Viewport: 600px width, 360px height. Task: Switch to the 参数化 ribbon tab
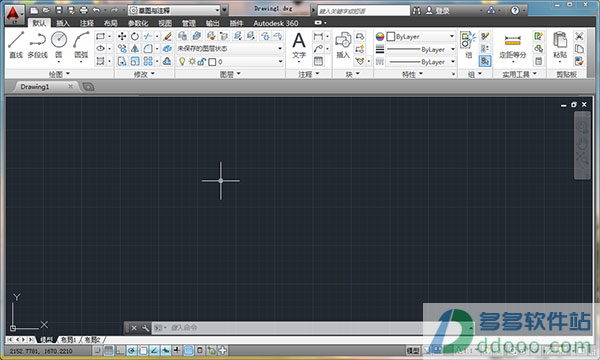tap(138, 23)
